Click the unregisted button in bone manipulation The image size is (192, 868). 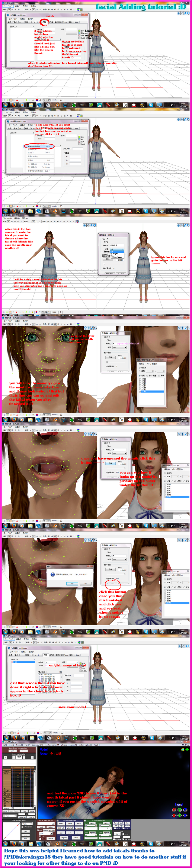coord(79,828)
